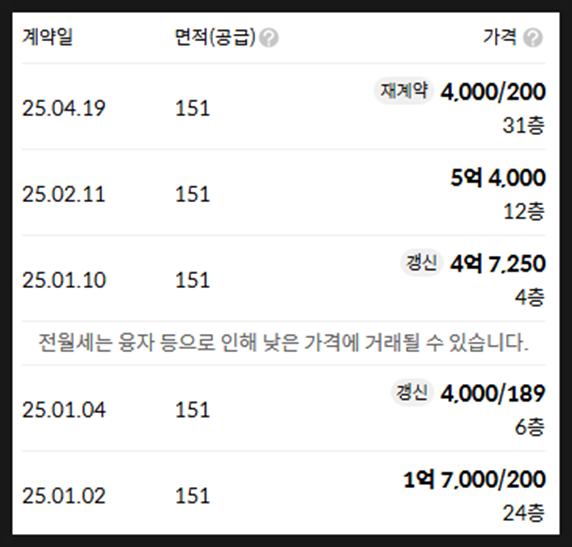The width and height of the screenshot is (572, 547).
Task: Click the help icon beside 면적(공급)
Action: tap(269, 38)
